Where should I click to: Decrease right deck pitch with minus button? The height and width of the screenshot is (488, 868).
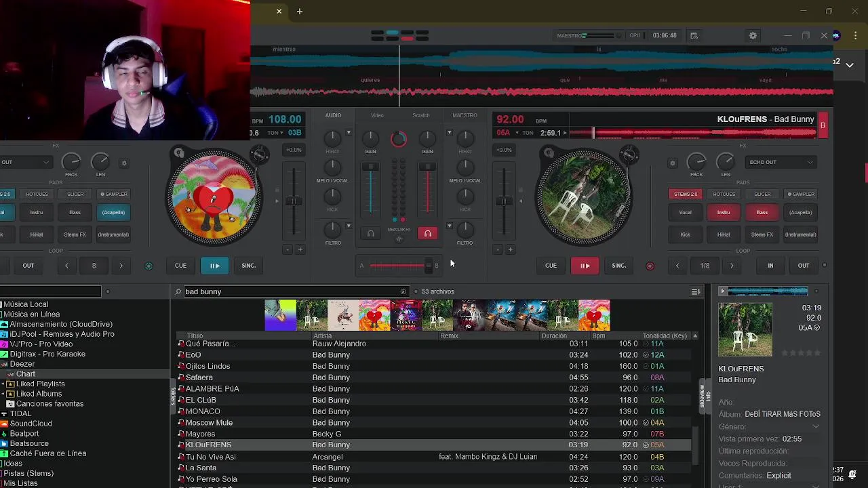pos(498,249)
